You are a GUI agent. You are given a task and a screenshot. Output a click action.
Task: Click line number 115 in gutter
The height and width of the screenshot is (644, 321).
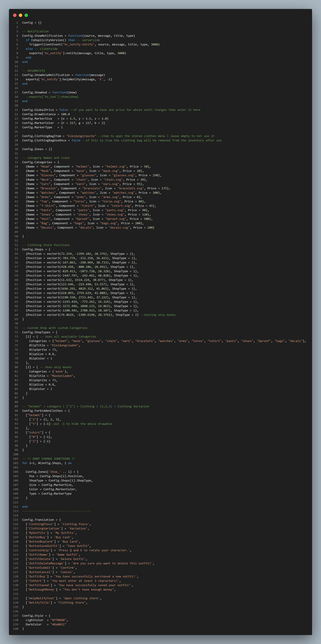click(x=16, y=520)
